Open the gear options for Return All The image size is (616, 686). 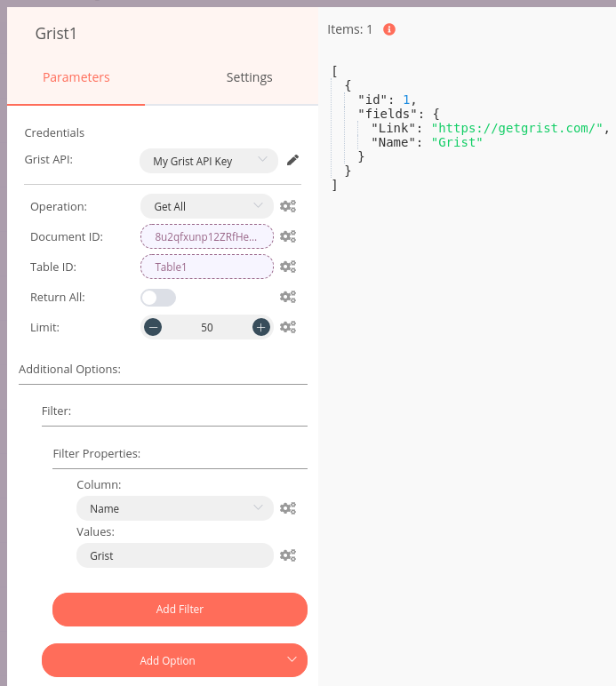click(x=287, y=297)
